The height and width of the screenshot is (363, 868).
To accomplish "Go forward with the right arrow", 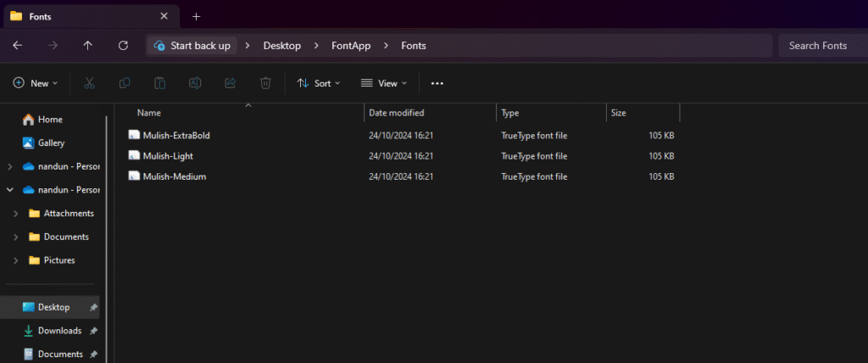I will coord(53,46).
